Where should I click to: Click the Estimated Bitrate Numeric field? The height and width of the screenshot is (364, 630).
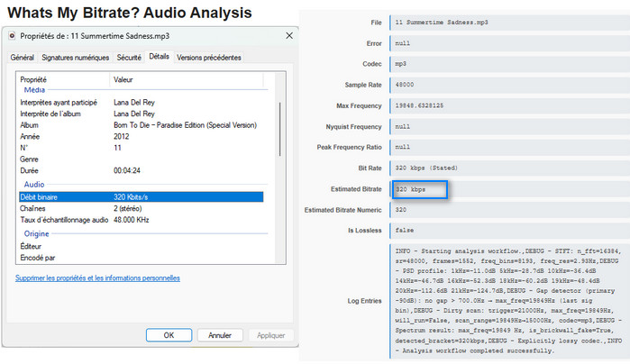509,210
